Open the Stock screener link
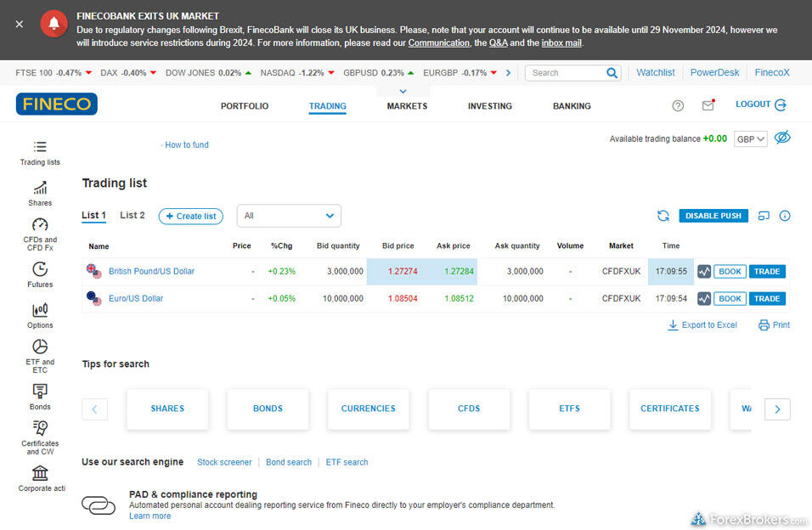The height and width of the screenshot is (530, 812). [x=224, y=462]
